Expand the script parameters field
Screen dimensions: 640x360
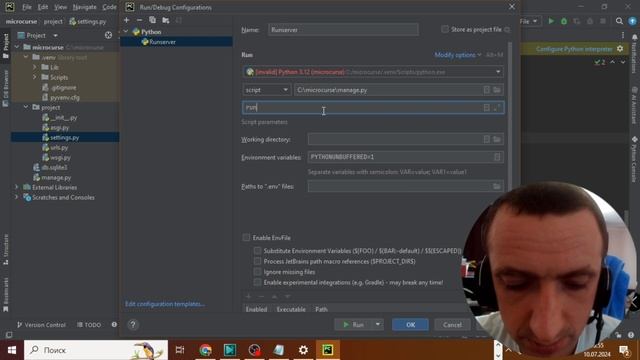coord(497,108)
